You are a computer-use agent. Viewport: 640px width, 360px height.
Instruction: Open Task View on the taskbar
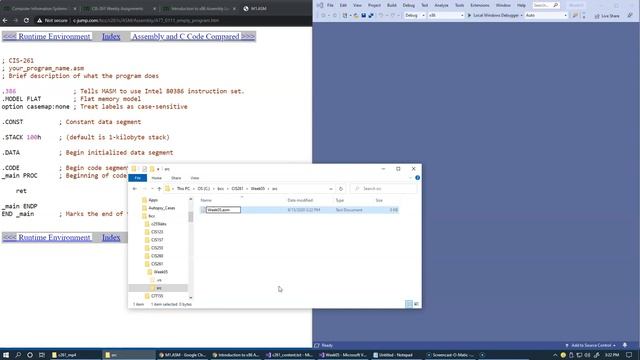click(x=42, y=355)
